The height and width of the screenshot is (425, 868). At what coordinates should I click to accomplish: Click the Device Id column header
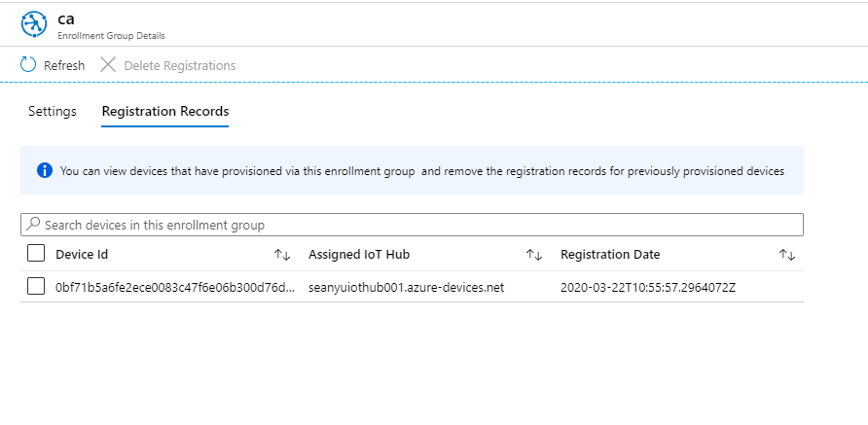(82, 255)
